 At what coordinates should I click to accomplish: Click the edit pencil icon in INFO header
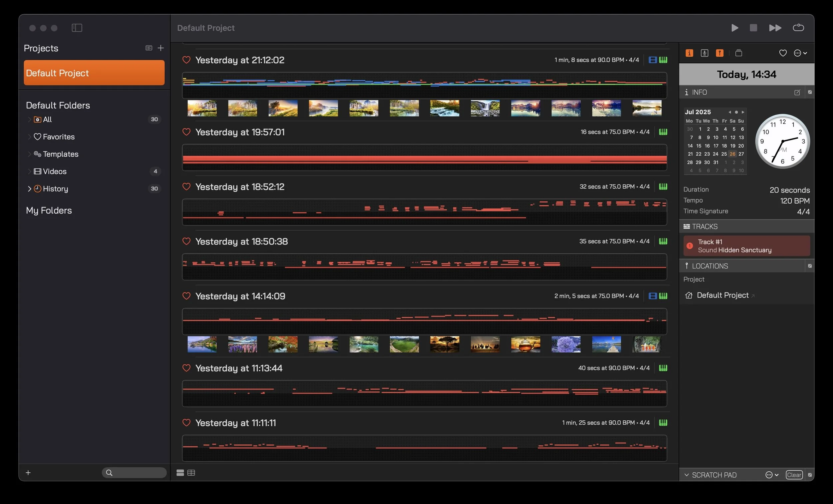[797, 92]
